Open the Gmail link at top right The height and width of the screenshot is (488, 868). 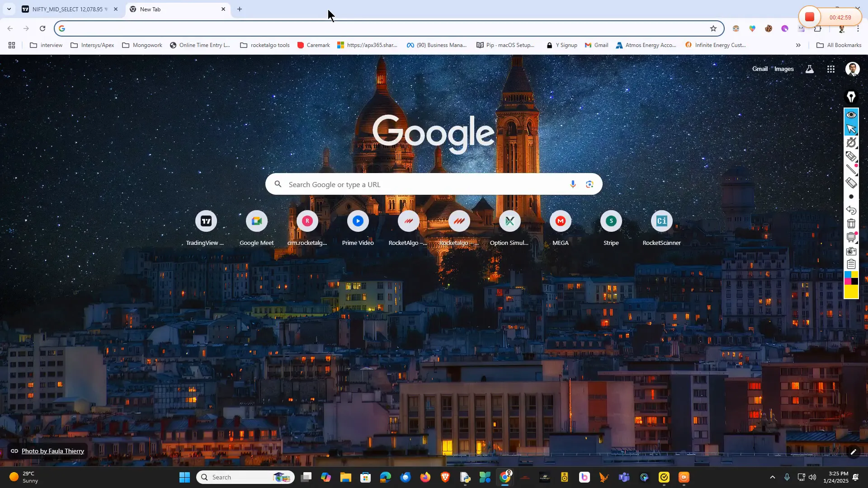(x=759, y=69)
